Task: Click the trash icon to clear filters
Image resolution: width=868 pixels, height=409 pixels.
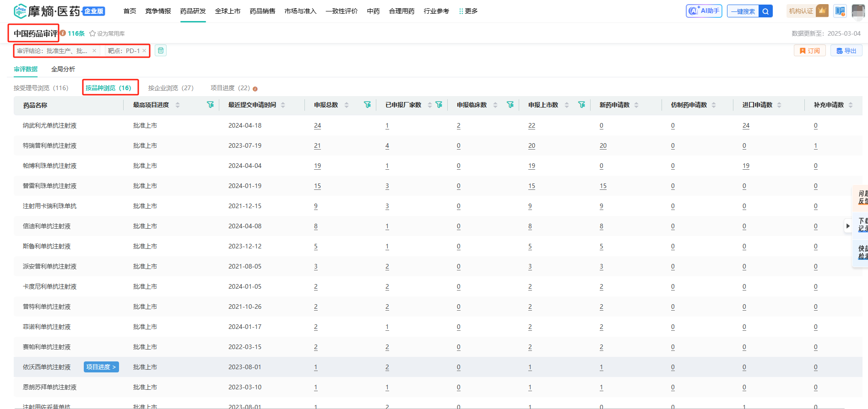Action: [161, 51]
